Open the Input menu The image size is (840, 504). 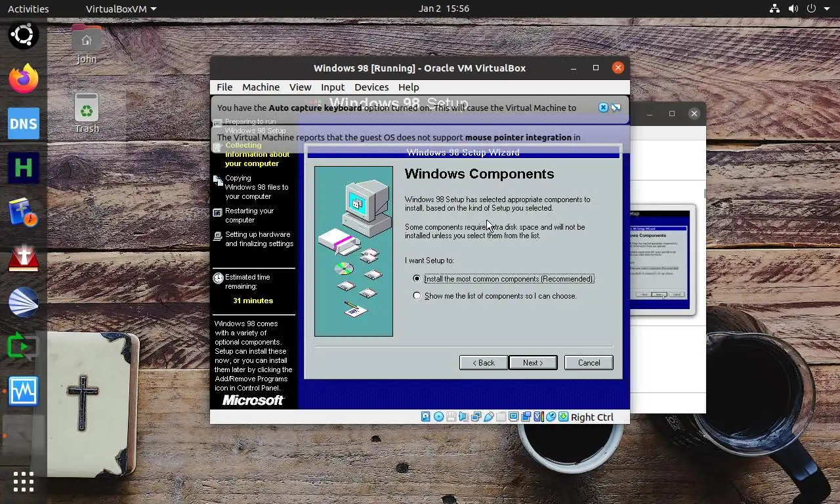(x=333, y=87)
